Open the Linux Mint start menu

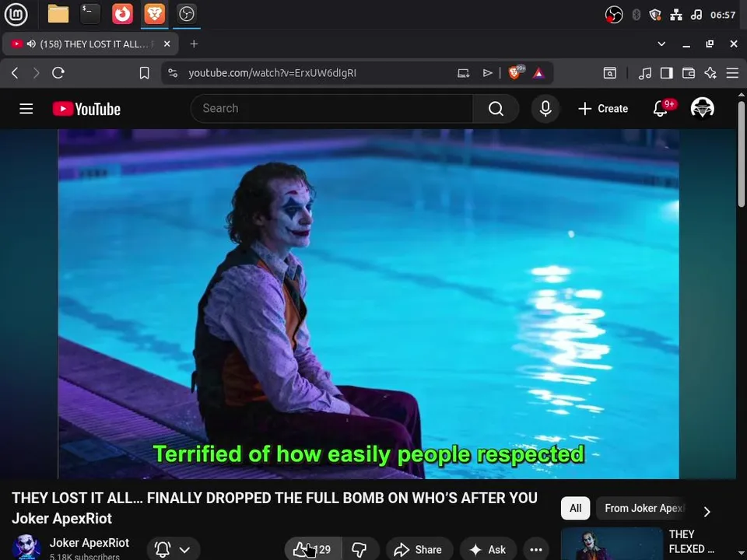(x=16, y=14)
